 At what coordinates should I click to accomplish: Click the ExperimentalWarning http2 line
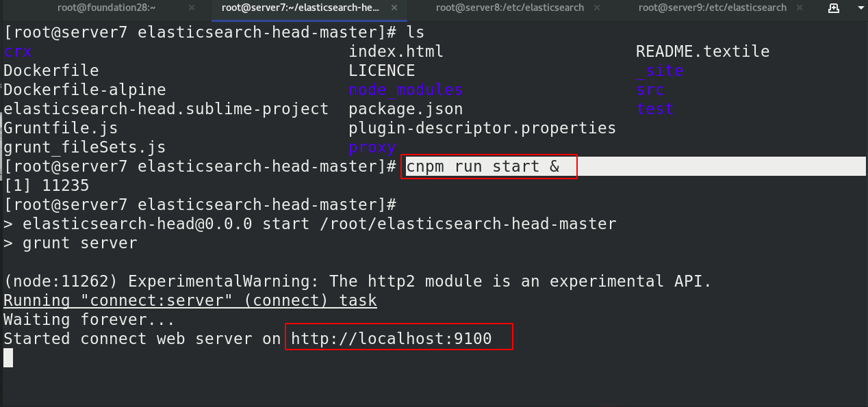click(358, 282)
